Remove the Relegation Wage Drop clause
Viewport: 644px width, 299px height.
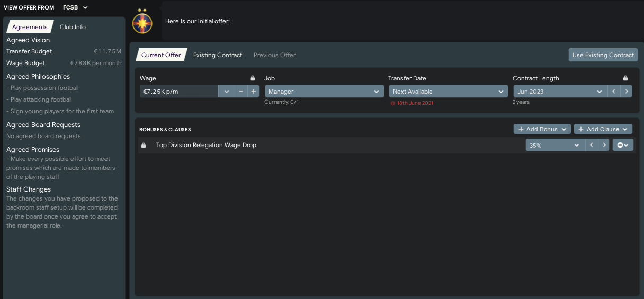623,145
